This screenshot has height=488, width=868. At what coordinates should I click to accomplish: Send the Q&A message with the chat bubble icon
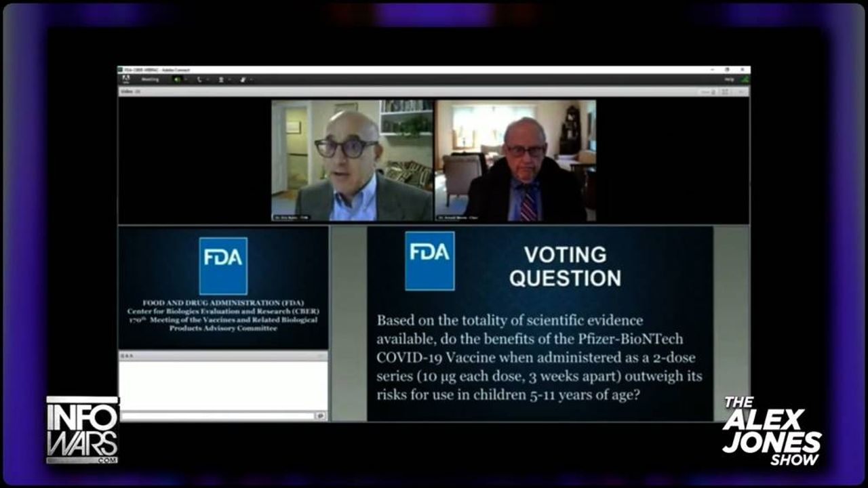click(x=320, y=415)
